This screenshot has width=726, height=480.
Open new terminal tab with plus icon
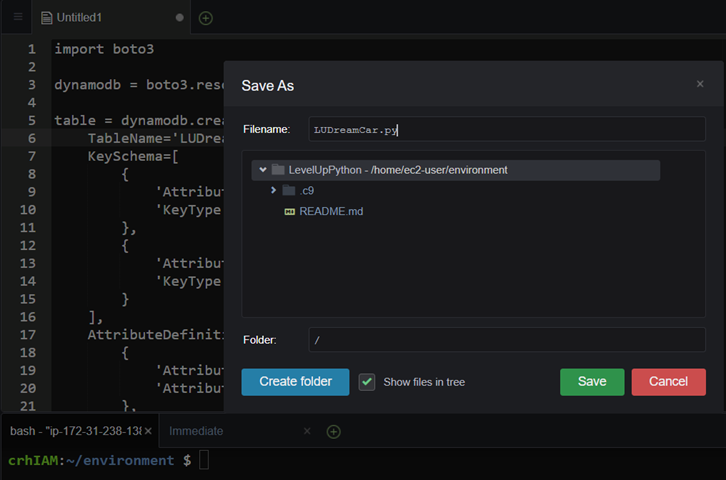pos(333,432)
